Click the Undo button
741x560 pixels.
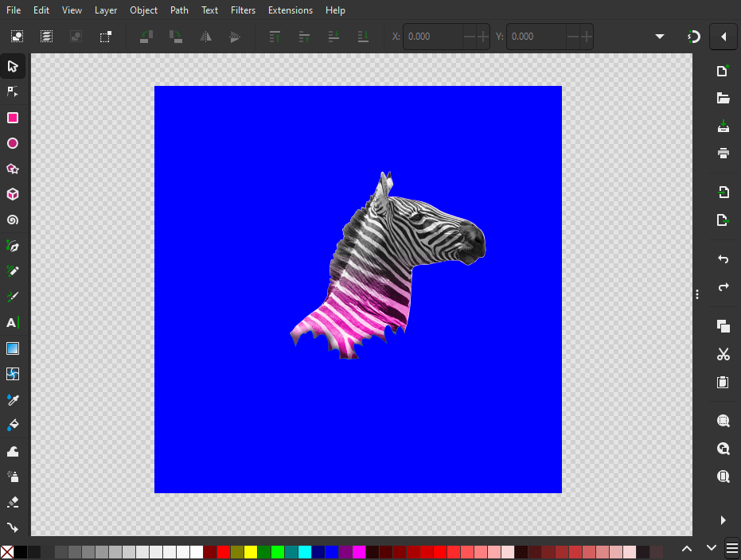[x=723, y=259]
